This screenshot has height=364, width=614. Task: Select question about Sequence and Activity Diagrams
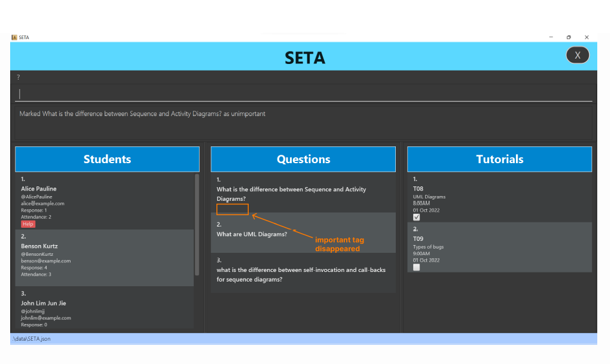point(303,193)
